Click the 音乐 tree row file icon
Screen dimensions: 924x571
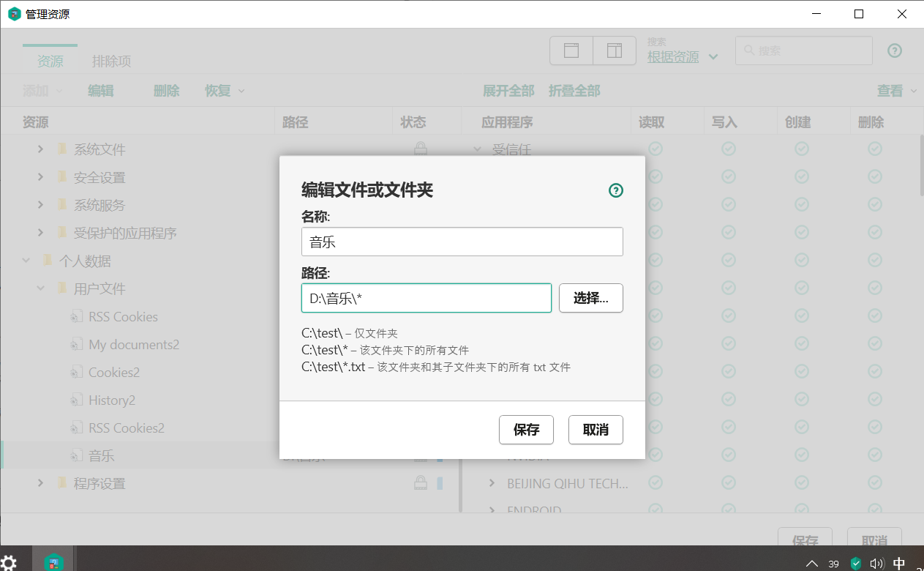tap(76, 456)
